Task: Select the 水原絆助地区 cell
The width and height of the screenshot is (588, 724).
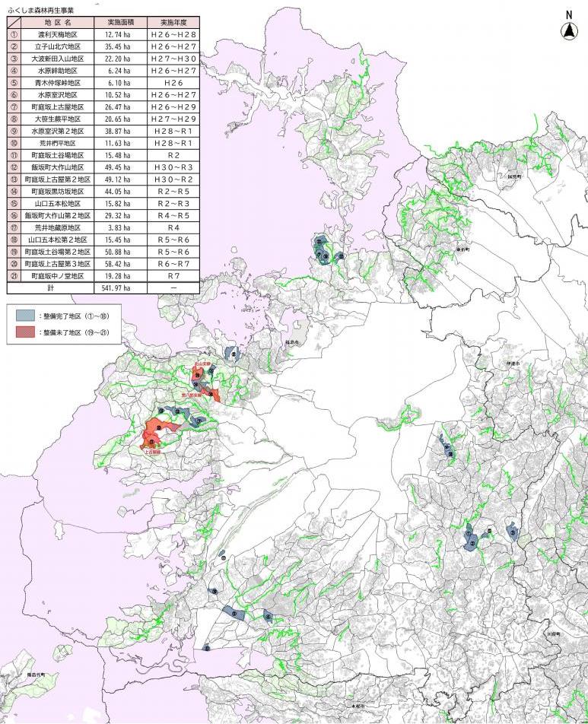Action: (x=58, y=71)
